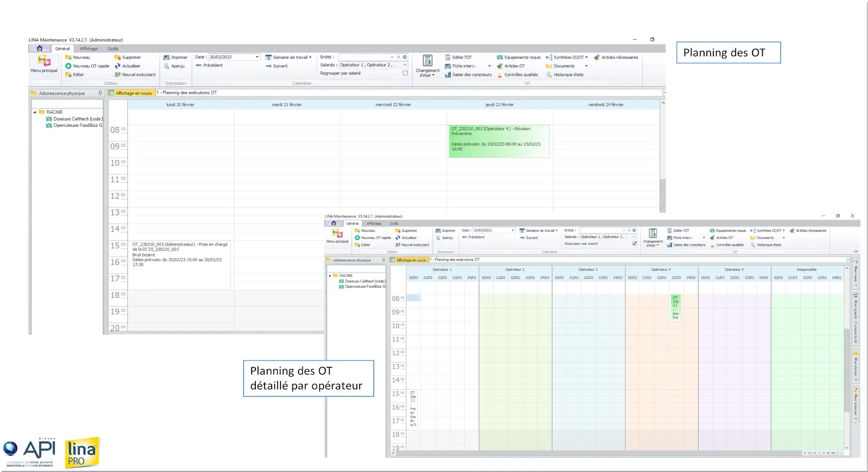Click Nouveau icon in back window ribbon

click(68, 57)
